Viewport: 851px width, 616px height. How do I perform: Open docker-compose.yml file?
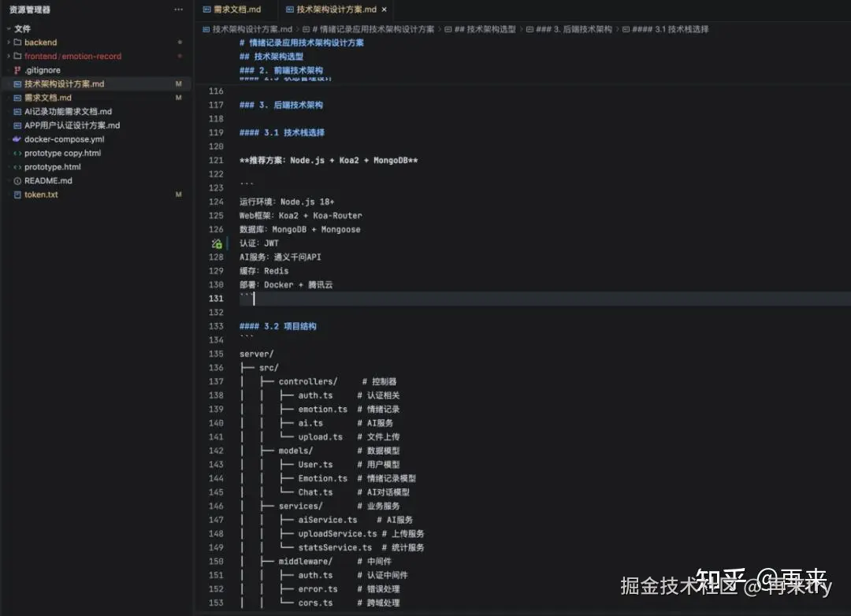64,139
